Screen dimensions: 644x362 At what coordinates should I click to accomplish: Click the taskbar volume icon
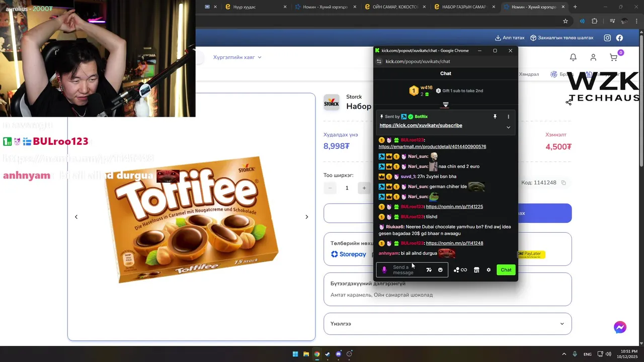tap(608, 354)
